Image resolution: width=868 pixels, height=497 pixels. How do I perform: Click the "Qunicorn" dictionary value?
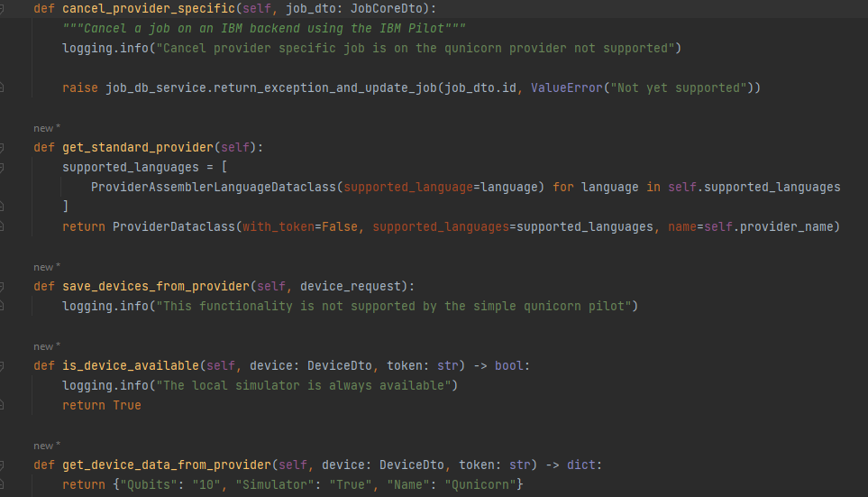(x=480, y=484)
